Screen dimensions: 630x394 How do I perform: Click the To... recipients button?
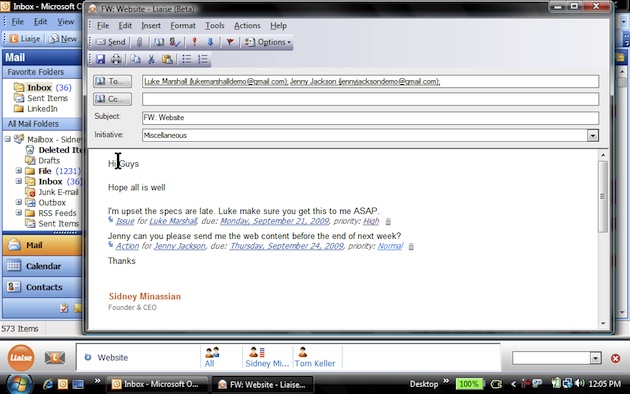pos(112,82)
